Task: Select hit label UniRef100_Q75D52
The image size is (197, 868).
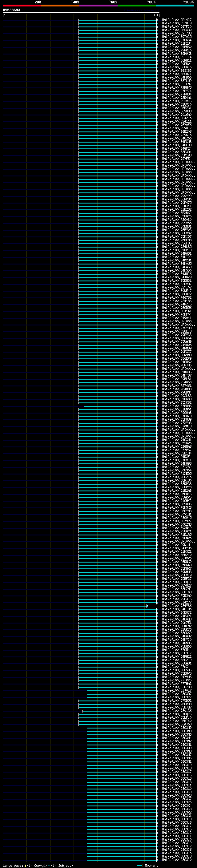Action: 177,701
